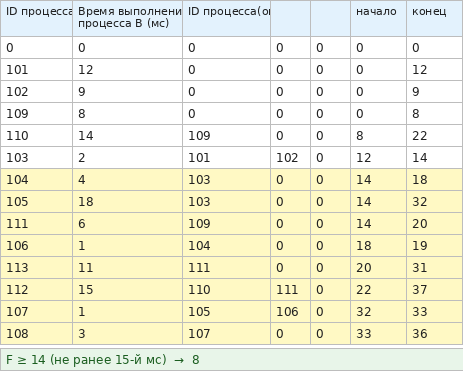
Task: Click start value 33 in row 108
Action: coord(379,334)
